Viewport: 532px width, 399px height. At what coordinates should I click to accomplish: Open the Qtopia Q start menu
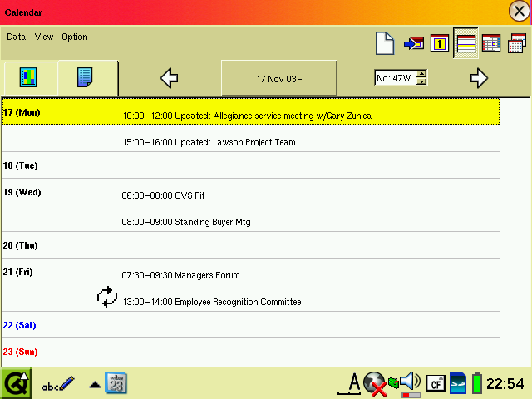click(16, 383)
